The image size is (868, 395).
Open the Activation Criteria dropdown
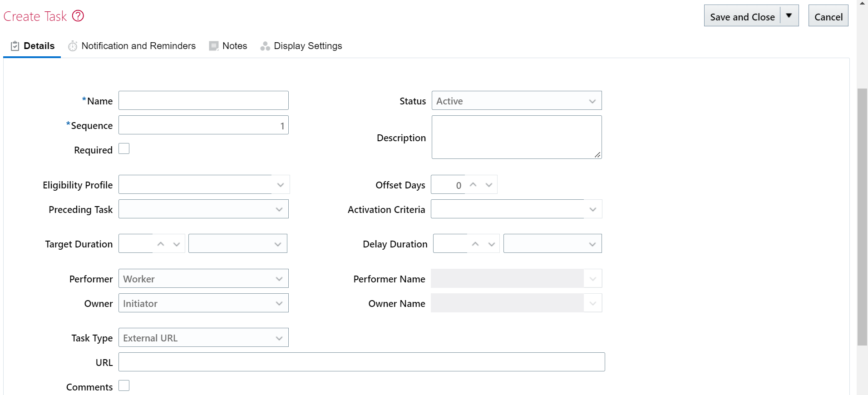click(x=593, y=209)
